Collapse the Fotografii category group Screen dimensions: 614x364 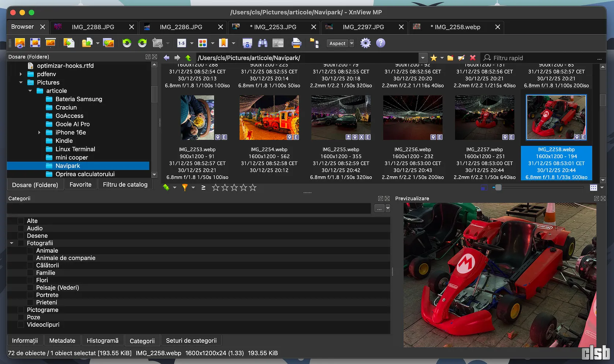12,243
